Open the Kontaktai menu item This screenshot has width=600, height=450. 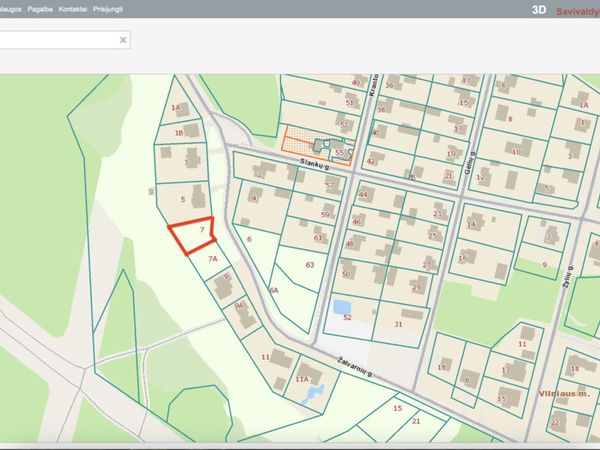(x=73, y=9)
